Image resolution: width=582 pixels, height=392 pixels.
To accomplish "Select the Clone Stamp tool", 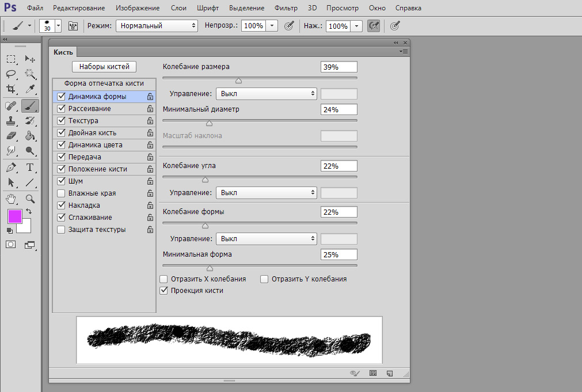I will [11, 121].
